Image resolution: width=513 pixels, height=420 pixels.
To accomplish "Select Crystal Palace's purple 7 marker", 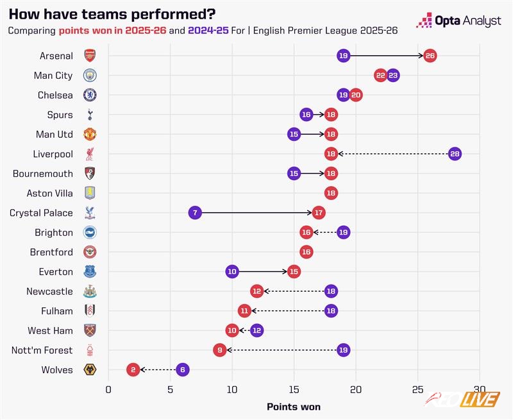I will tap(195, 213).
